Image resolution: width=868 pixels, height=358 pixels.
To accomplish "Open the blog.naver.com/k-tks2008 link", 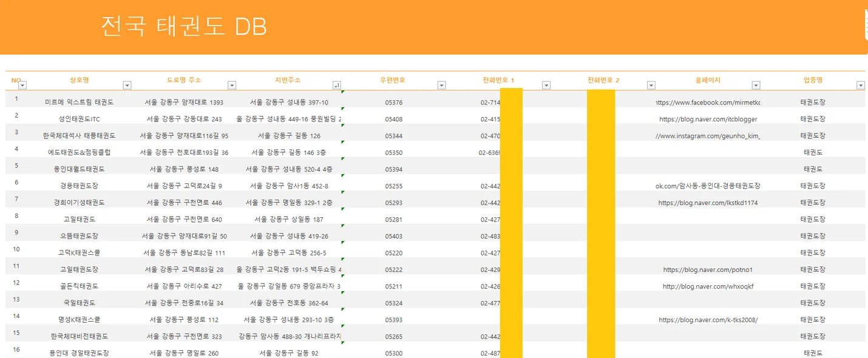I will (x=708, y=320).
